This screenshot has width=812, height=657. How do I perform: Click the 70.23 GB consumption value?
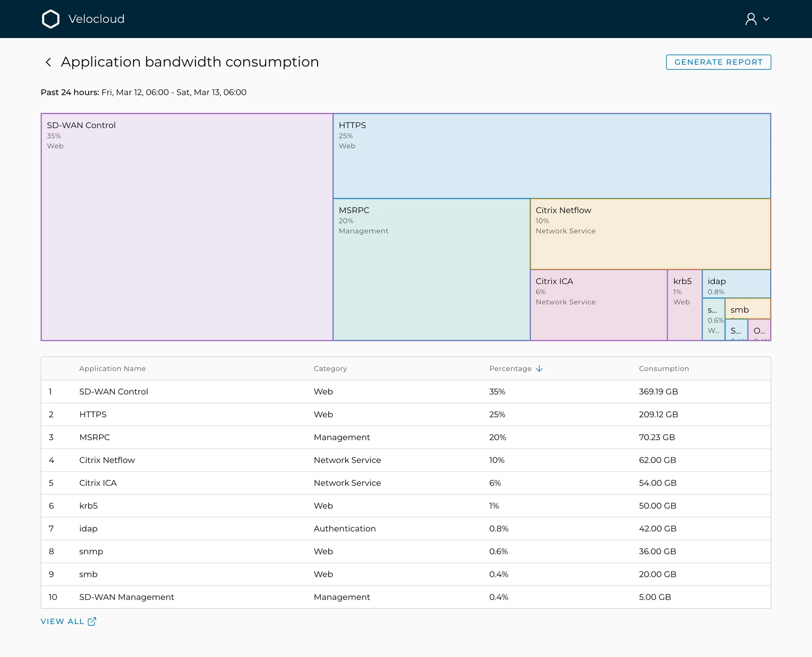click(x=657, y=437)
